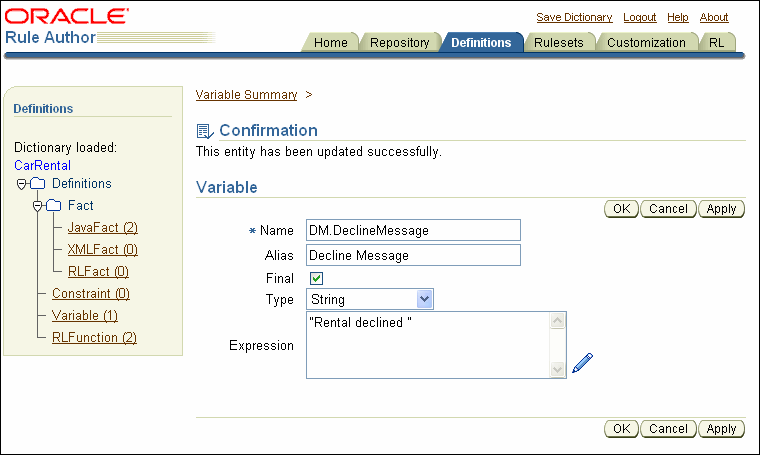Click the Alias field containing Decline Message
The height and width of the screenshot is (455, 760).
(413, 255)
